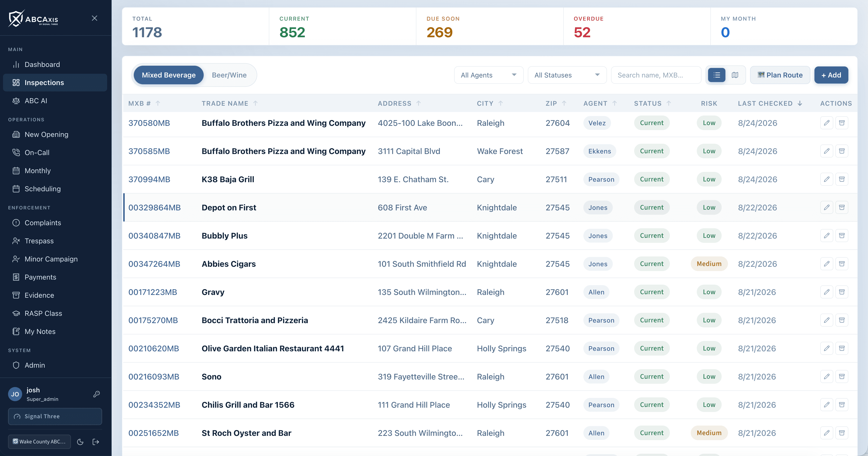Click the Evidence archive icon
868x456 pixels.
click(x=16, y=295)
